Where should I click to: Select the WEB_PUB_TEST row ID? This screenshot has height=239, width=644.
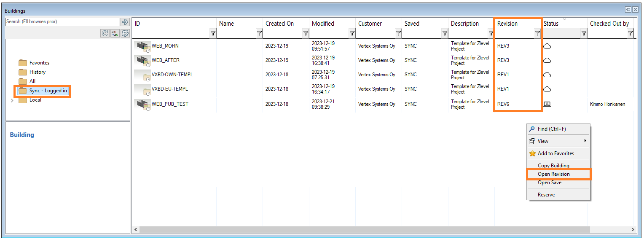coord(170,104)
